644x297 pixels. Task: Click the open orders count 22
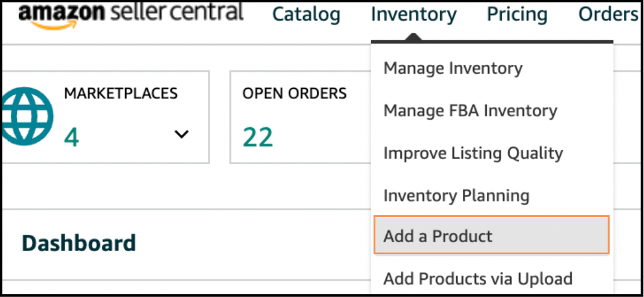[x=257, y=137]
